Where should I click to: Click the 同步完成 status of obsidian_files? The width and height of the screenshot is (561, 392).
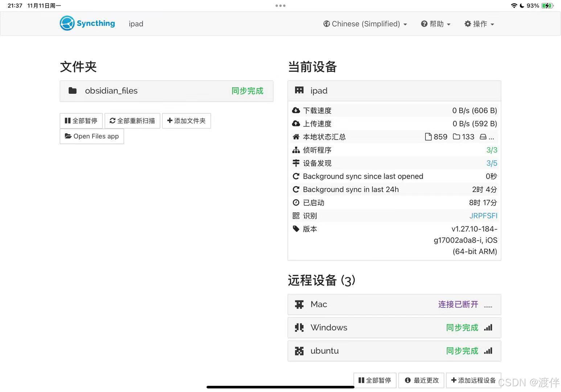click(247, 91)
